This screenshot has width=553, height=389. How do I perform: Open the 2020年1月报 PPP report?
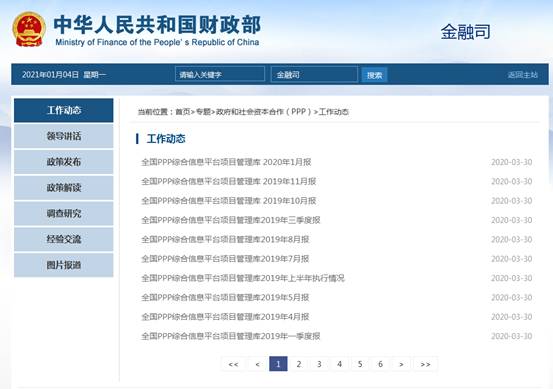[x=226, y=162]
